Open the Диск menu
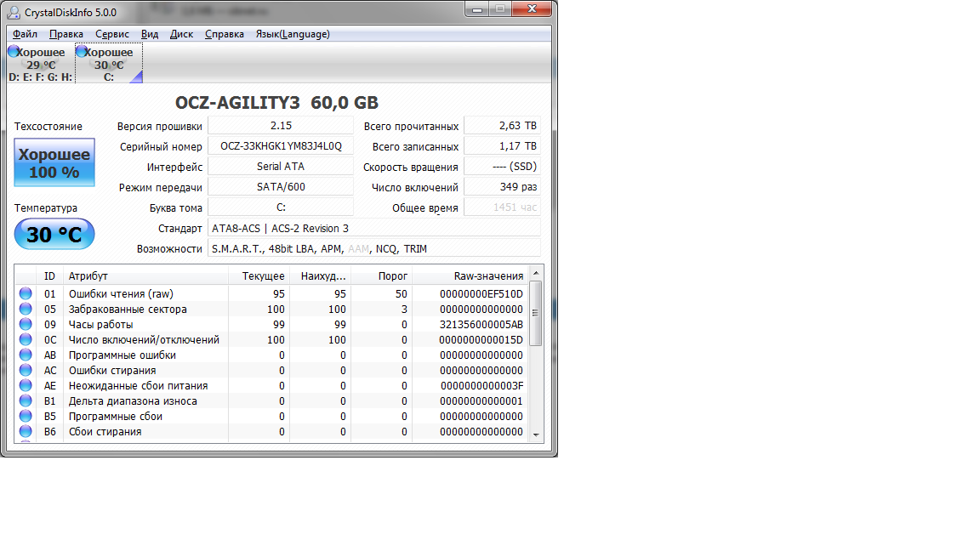The width and height of the screenshot is (980, 551). pyautogui.click(x=181, y=34)
